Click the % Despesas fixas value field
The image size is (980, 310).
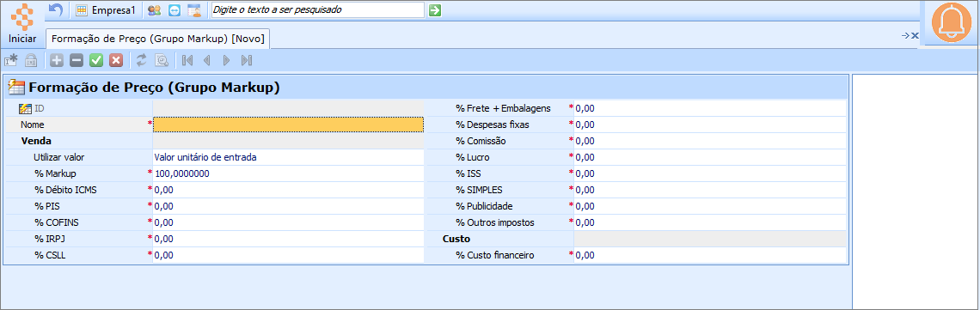pyautogui.click(x=711, y=125)
